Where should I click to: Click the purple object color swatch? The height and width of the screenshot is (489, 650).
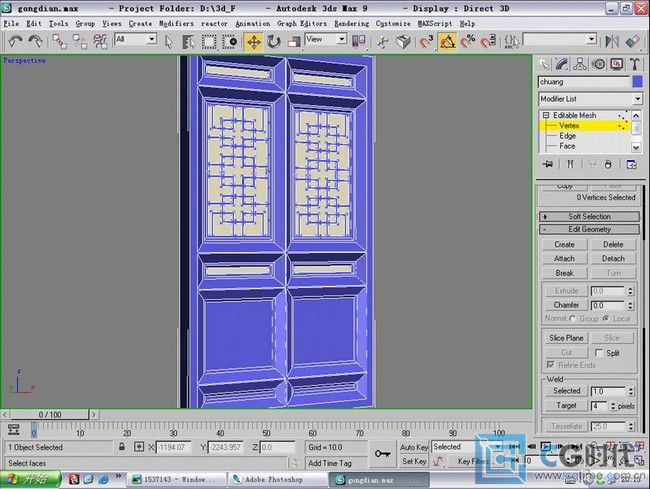(638, 82)
